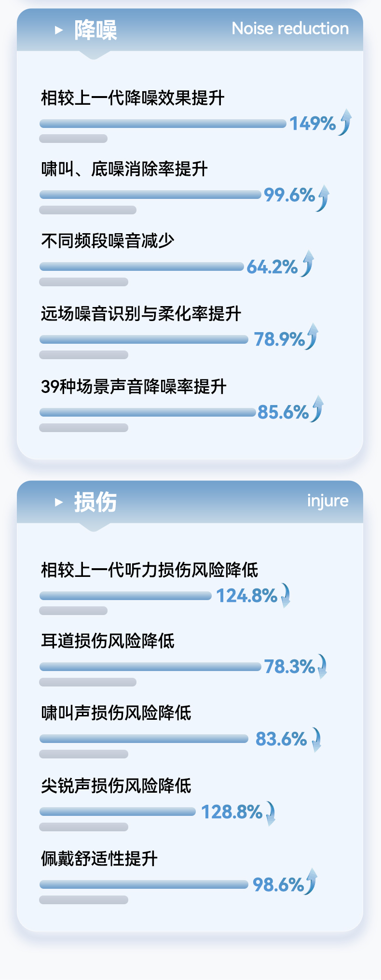The width and height of the screenshot is (381, 980).
Task: Click the down arrow next to 78.3%
Action: tap(322, 666)
